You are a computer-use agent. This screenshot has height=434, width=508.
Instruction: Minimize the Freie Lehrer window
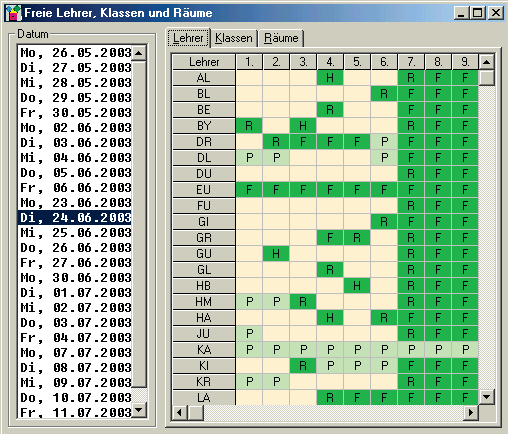click(461, 13)
